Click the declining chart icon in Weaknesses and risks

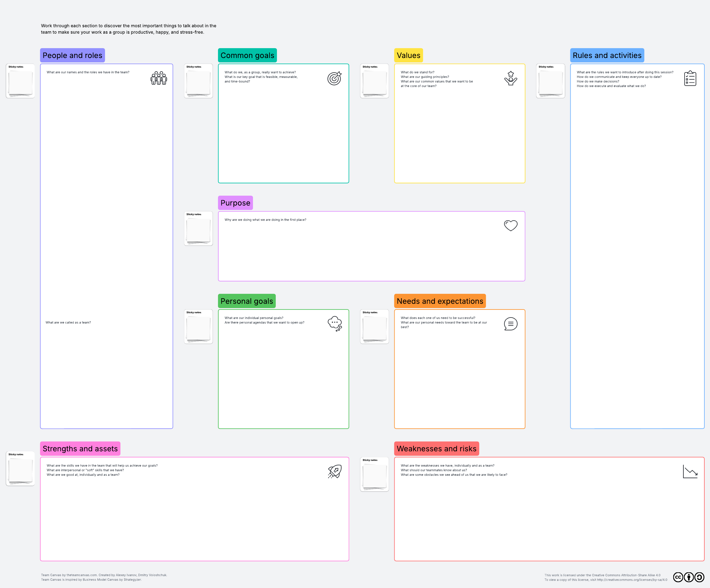pos(690,472)
